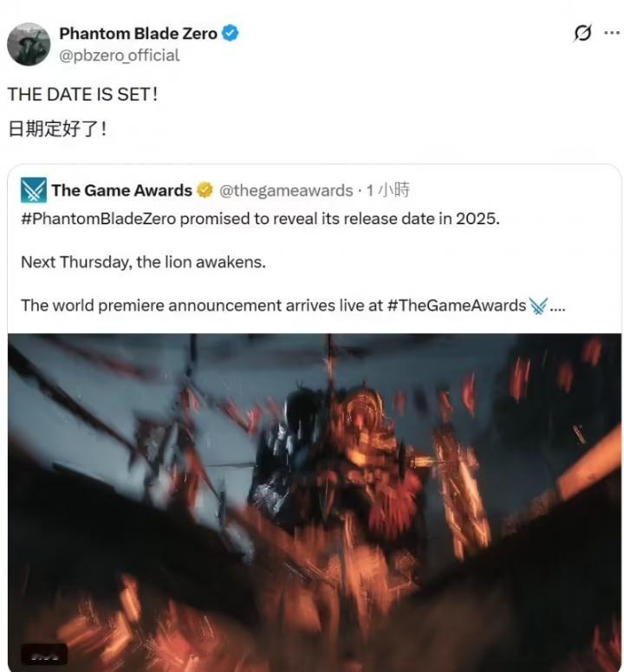Click The Game Awards logo avatar

point(34,190)
